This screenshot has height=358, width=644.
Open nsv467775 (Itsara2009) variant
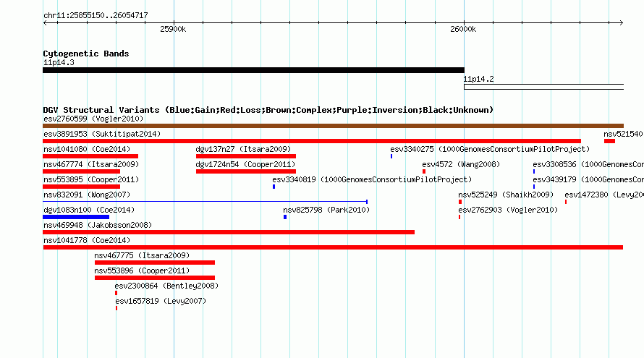(x=142, y=256)
